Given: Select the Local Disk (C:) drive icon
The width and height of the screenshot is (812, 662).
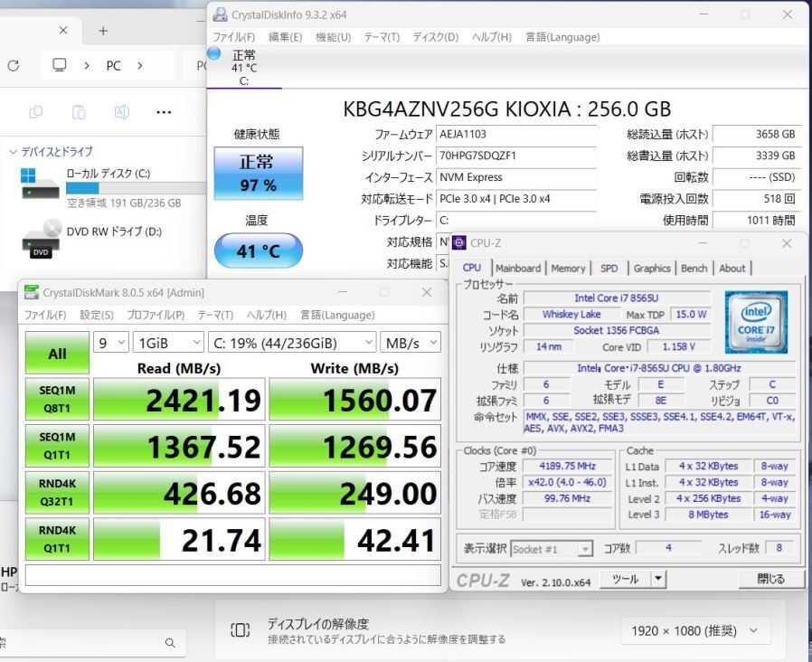Looking at the screenshot, I should tap(40, 183).
